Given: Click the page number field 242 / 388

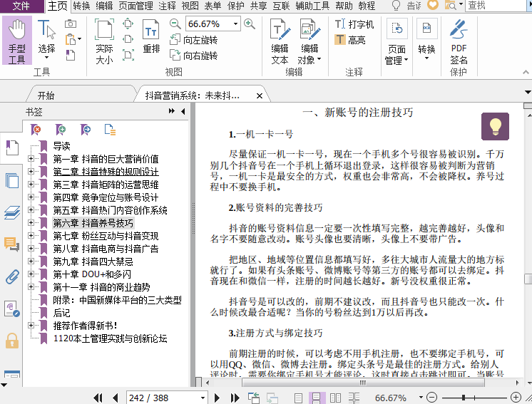Looking at the screenshot, I should 162,398.
